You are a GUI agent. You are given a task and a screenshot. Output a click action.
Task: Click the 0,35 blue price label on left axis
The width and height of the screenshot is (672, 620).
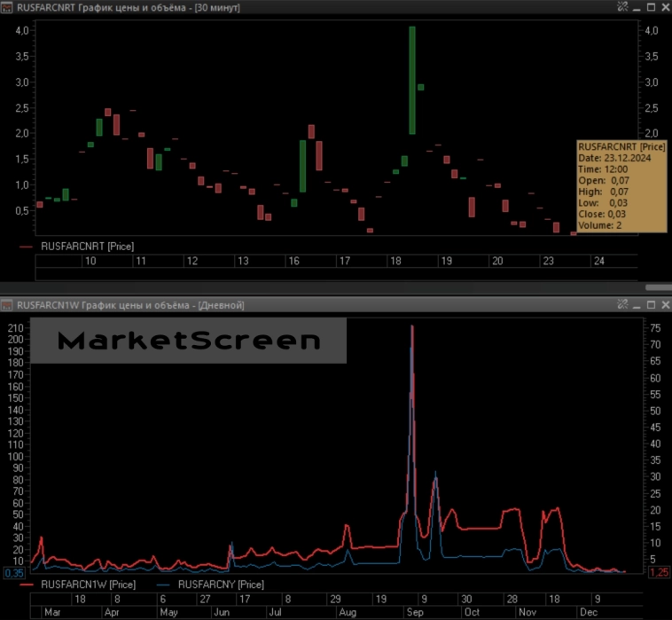click(14, 572)
